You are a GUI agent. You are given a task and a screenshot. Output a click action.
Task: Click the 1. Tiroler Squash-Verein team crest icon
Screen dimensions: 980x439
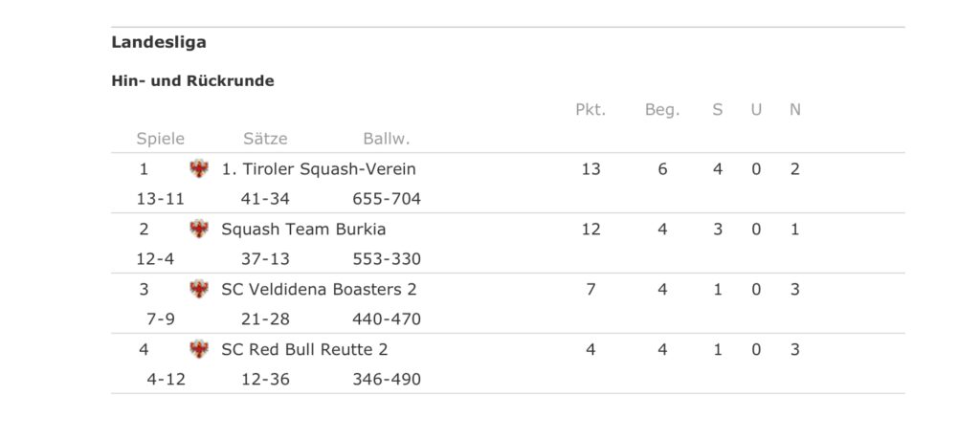pos(199,168)
